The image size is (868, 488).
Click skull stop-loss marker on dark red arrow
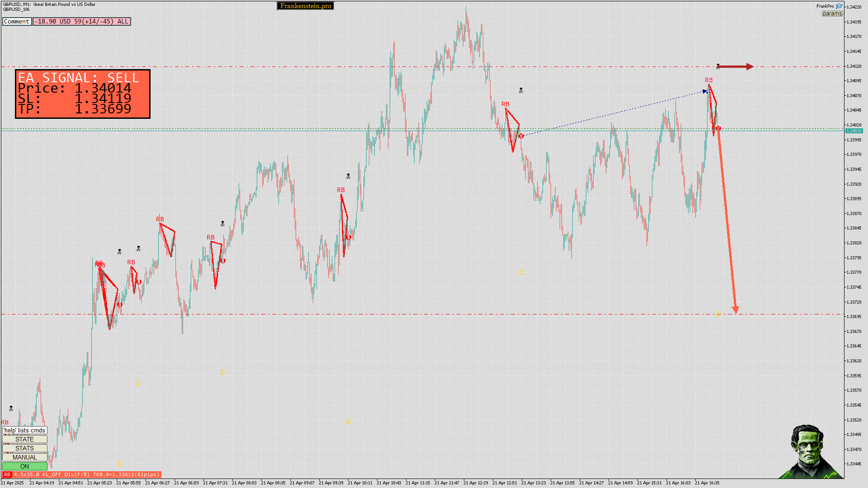coord(718,66)
